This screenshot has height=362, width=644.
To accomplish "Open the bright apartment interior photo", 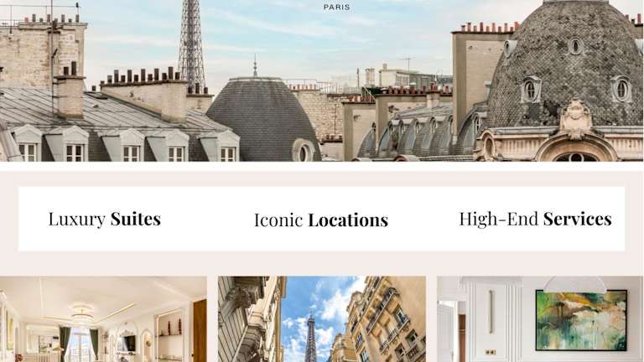I will click(x=103, y=319).
